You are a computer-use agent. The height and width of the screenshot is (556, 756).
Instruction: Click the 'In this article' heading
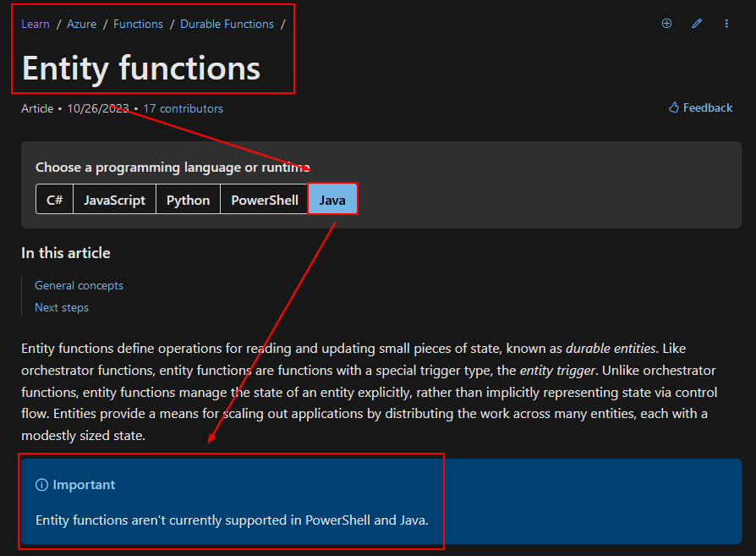66,253
